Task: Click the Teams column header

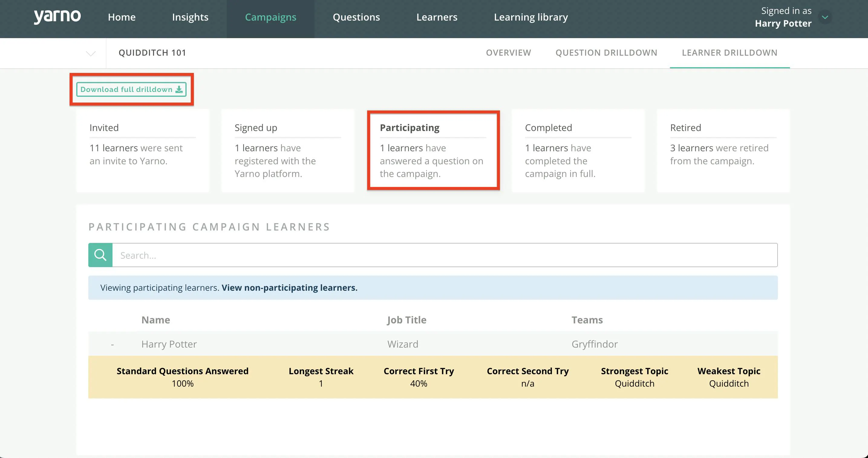Action: pos(587,320)
